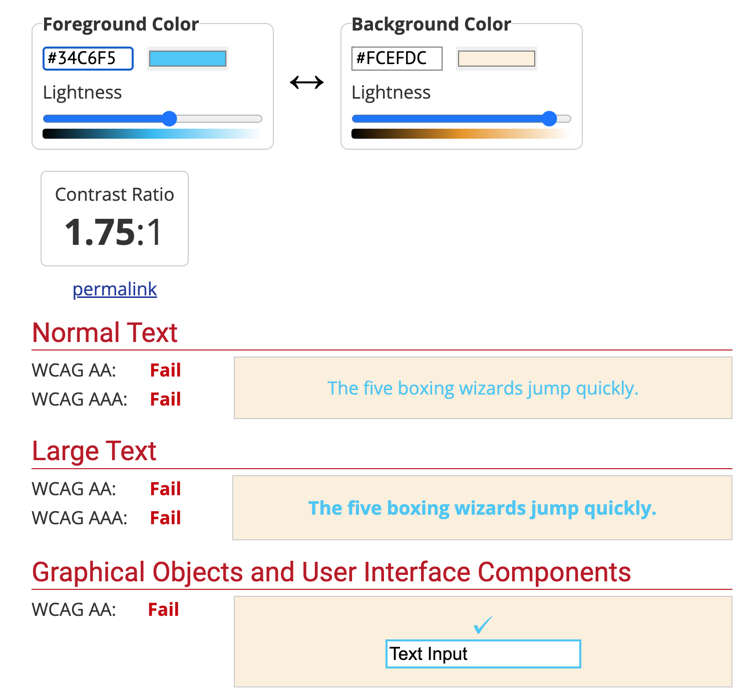The image size is (751, 700).
Task: Click the Large Text heading
Action: (x=94, y=451)
